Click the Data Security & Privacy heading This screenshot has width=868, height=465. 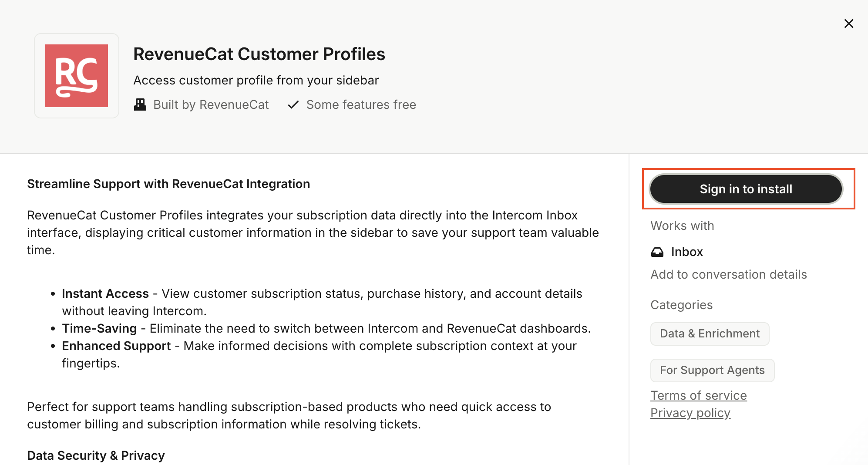tap(96, 455)
